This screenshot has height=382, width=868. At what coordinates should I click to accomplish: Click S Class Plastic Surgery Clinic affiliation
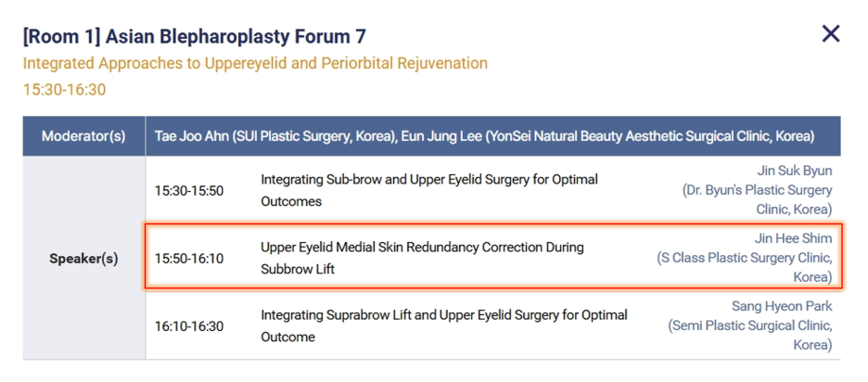point(745,267)
